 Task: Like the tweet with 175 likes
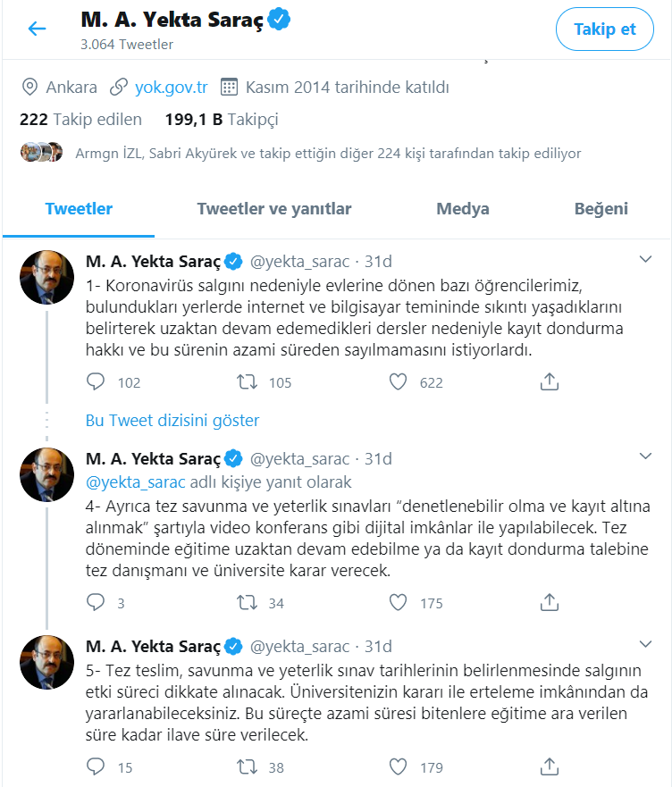tap(399, 603)
